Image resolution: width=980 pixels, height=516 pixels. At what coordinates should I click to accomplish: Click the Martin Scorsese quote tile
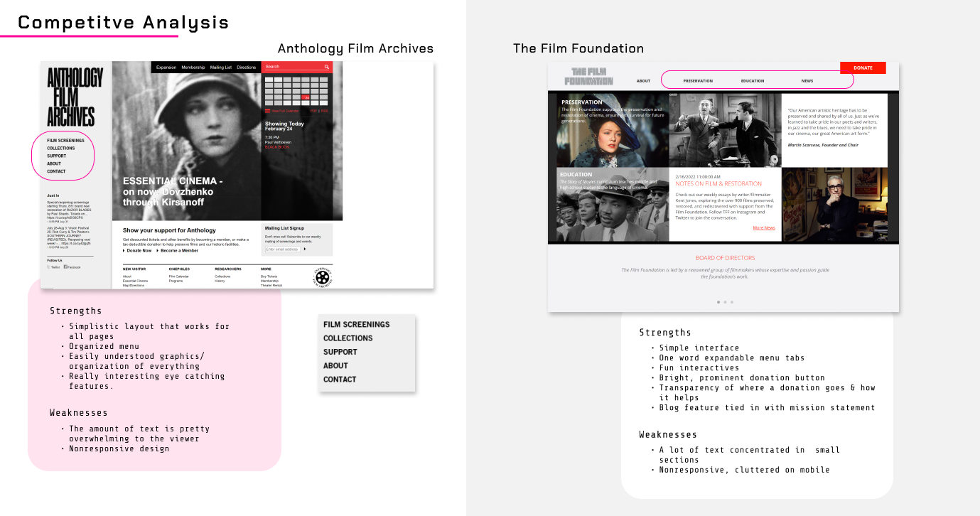(x=835, y=131)
